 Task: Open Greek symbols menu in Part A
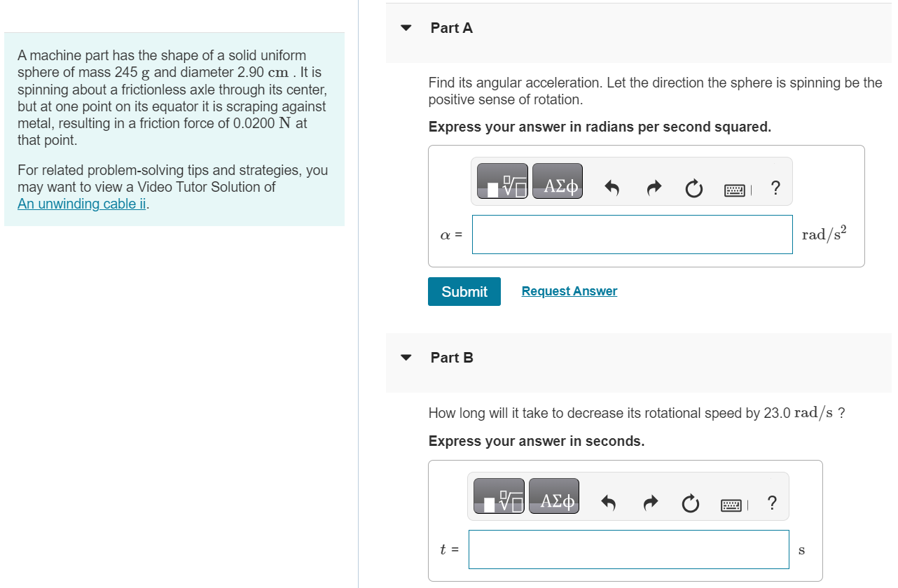558,181
